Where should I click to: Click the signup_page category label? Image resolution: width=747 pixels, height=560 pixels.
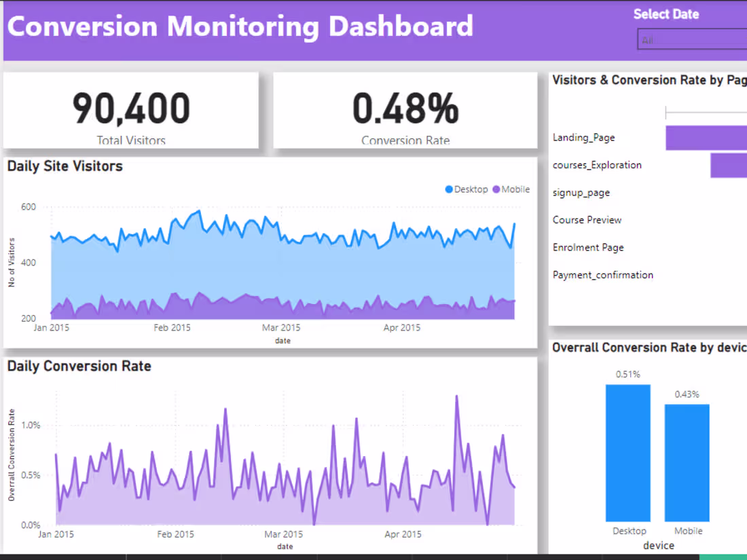click(581, 193)
